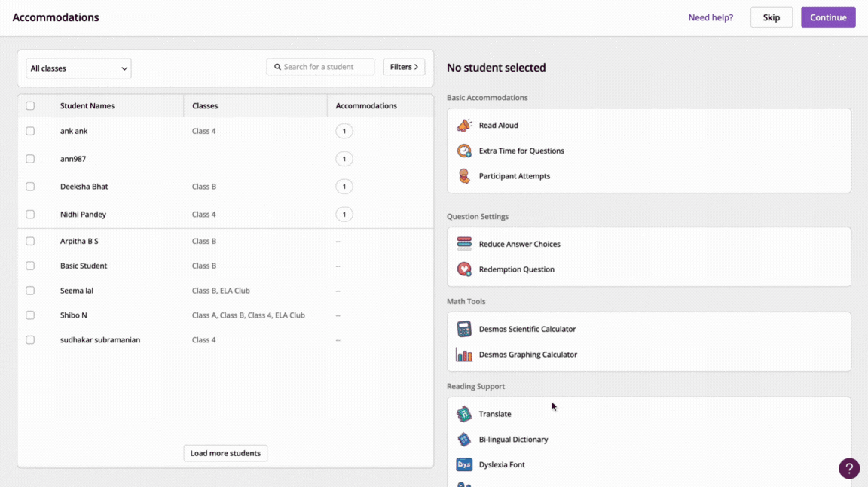Check the box for Seema lal
The image size is (868, 487).
click(30, 291)
